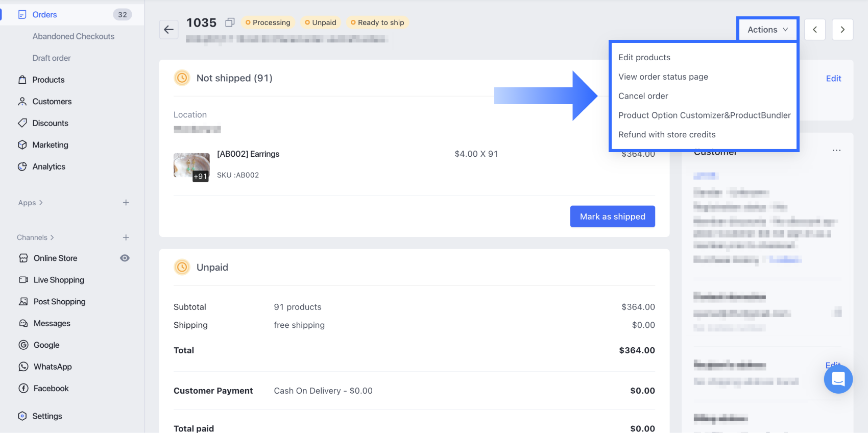Open the Abandoned Checkouts link

coord(74,36)
